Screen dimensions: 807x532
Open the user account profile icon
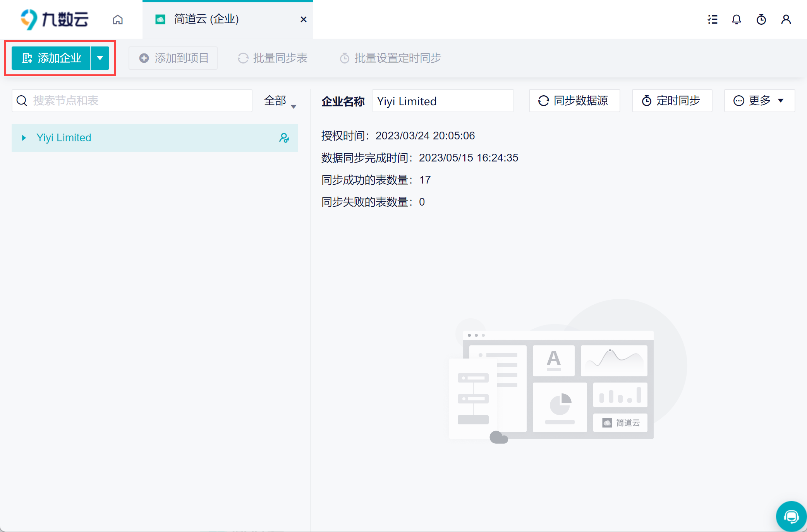[786, 19]
